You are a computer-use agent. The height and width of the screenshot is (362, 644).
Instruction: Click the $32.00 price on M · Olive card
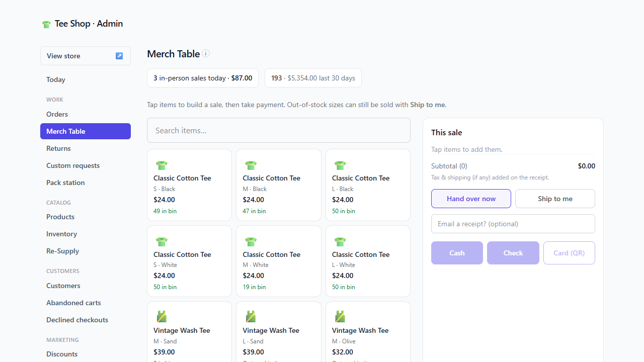pyautogui.click(x=343, y=352)
